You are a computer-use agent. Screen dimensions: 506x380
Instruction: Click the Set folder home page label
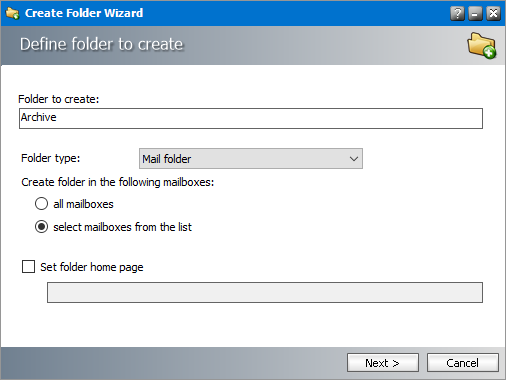point(92,267)
